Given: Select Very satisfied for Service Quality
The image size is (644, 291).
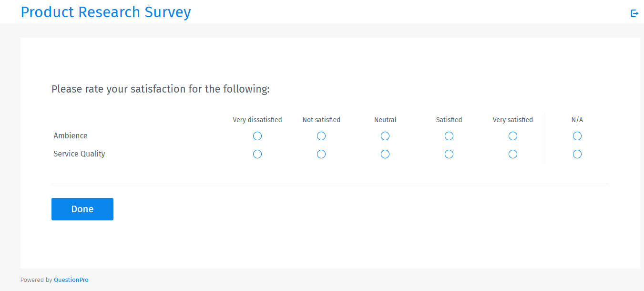Looking at the screenshot, I should [513, 154].
